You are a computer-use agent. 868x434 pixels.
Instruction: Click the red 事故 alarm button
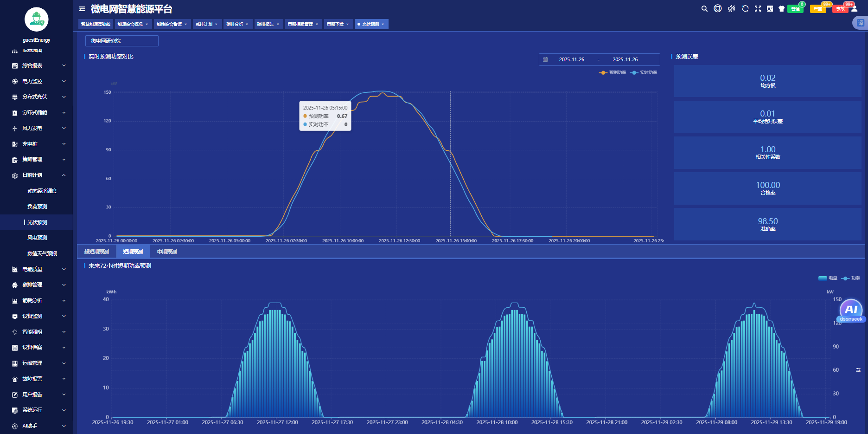(x=840, y=9)
